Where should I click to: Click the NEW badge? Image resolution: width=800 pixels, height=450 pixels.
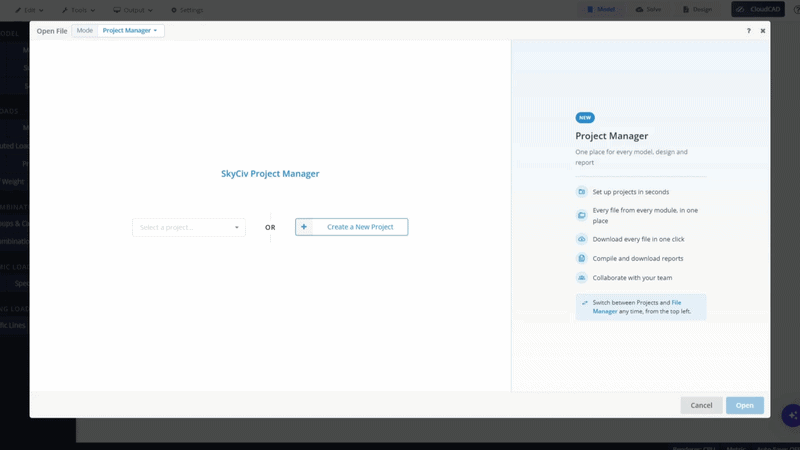tap(585, 117)
